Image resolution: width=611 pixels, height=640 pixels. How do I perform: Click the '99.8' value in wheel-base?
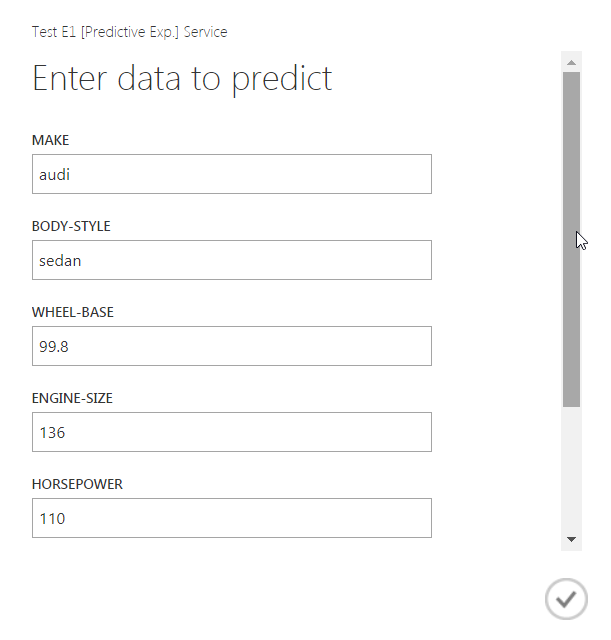coord(55,347)
